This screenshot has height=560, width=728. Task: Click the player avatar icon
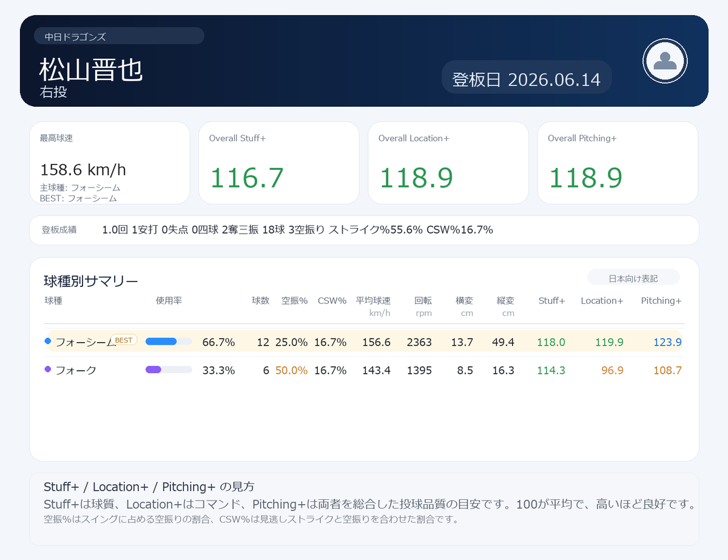click(x=665, y=61)
